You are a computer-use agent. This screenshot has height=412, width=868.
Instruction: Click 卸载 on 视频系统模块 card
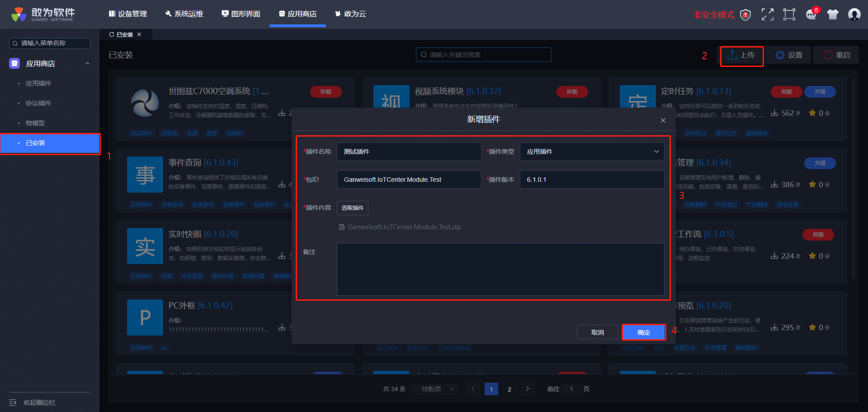[572, 92]
